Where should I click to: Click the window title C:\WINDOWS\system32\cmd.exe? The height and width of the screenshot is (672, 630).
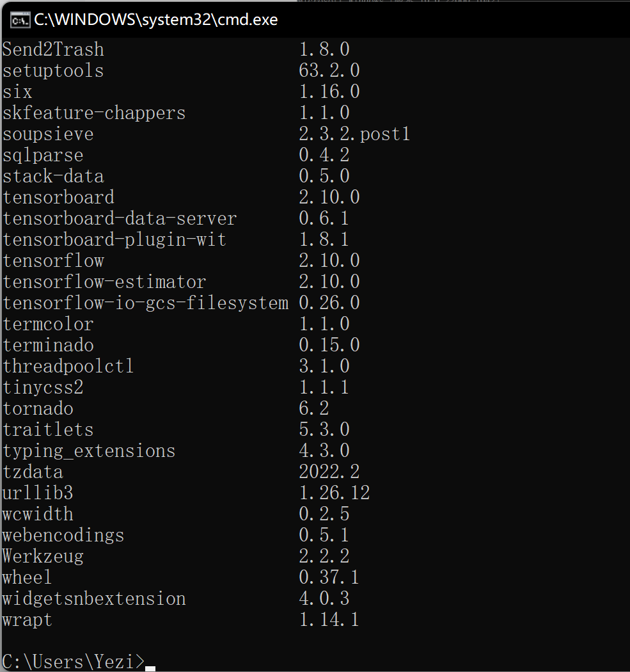click(x=156, y=20)
